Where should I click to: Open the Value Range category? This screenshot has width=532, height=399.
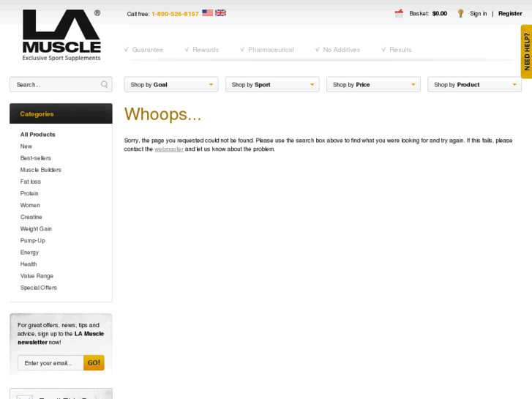click(37, 276)
